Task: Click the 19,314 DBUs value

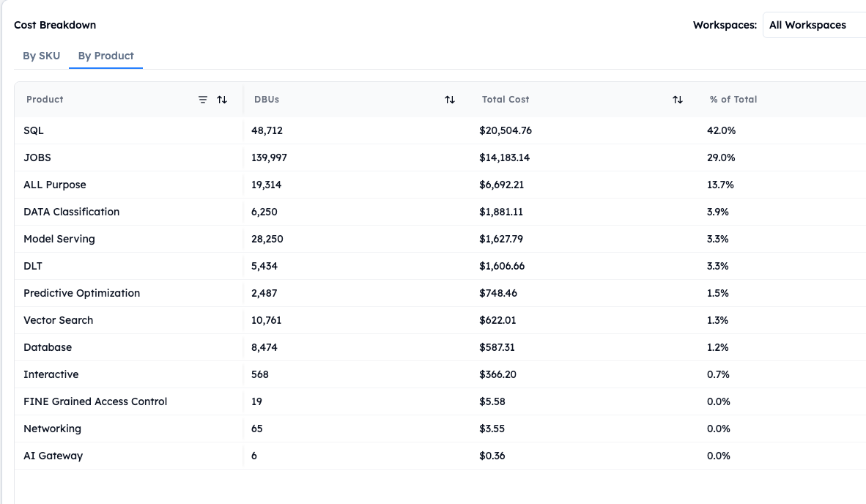Action: click(266, 185)
